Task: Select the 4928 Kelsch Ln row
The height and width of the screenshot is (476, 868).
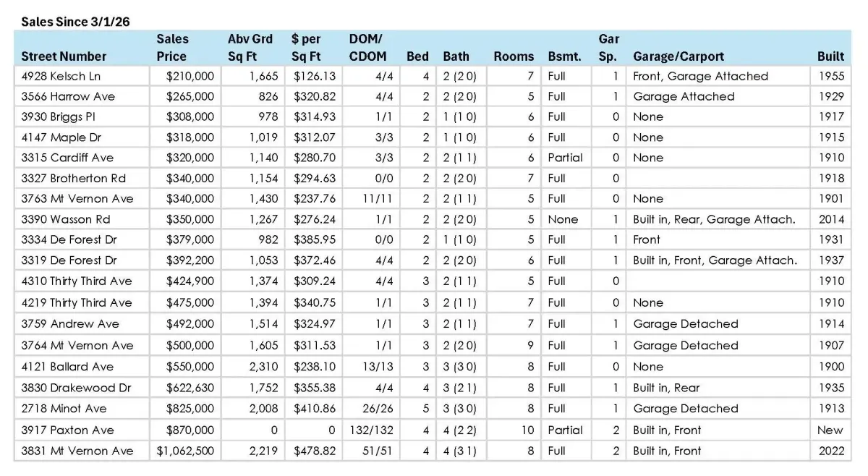Action: click(433, 76)
